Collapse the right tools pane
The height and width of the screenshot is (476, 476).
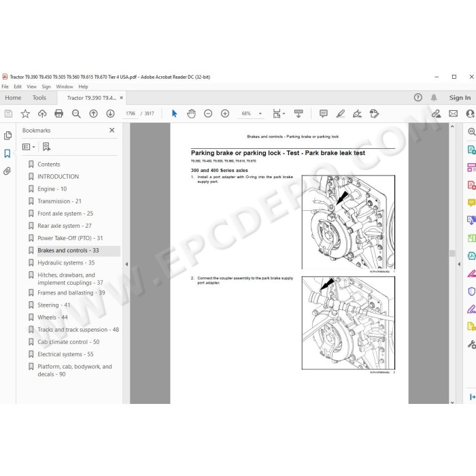(x=459, y=265)
